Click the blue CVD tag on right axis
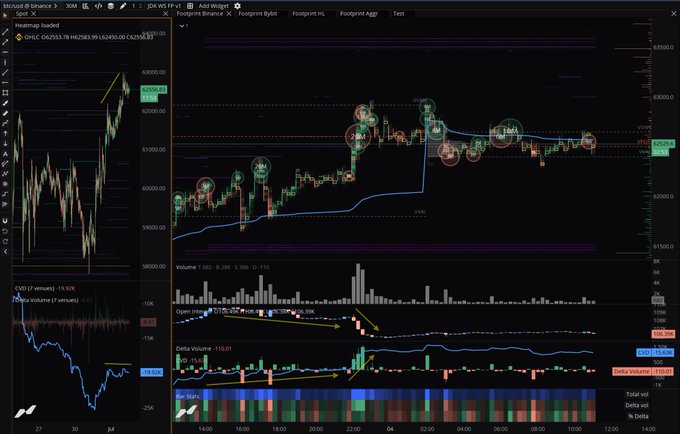The width and height of the screenshot is (680, 434). [x=655, y=353]
